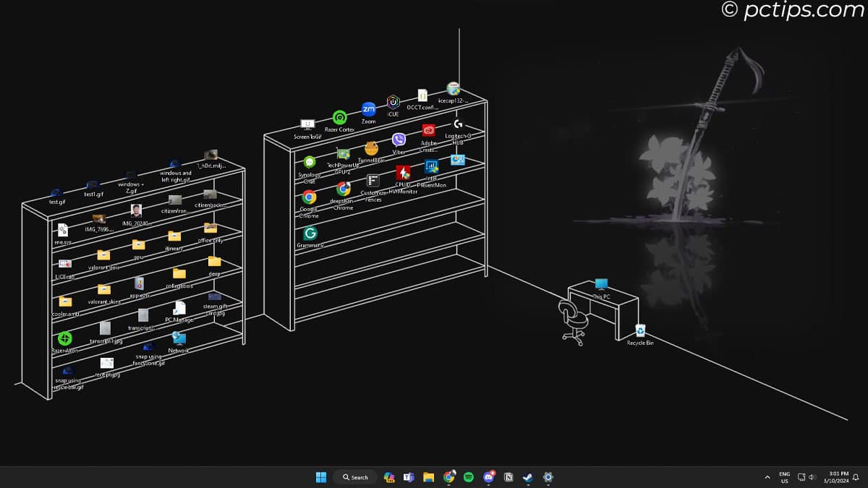Open Discord with the notification badge
This screenshot has width=868, height=488.
pyautogui.click(x=488, y=476)
